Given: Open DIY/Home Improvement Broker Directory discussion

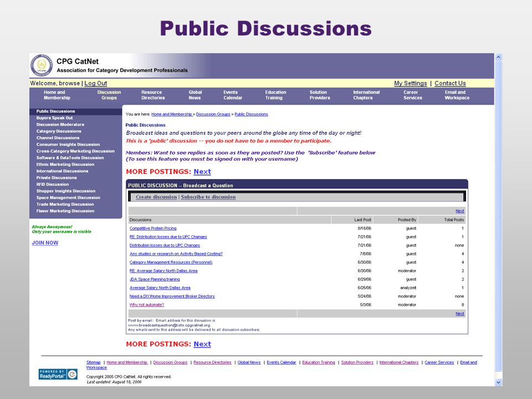Looking at the screenshot, I should 172,296.
